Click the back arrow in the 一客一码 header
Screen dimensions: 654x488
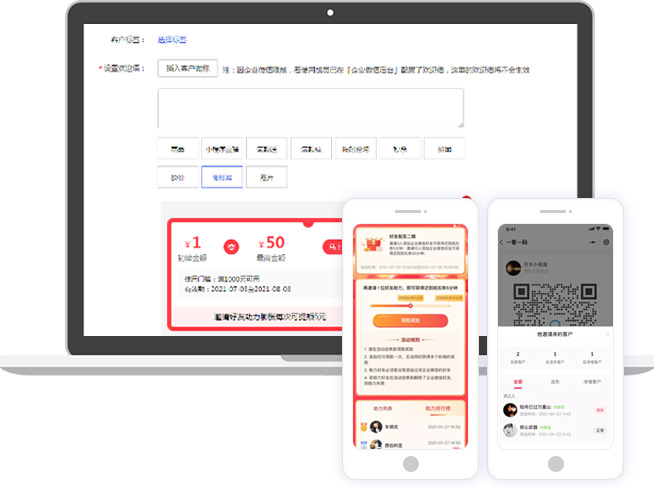coord(501,243)
